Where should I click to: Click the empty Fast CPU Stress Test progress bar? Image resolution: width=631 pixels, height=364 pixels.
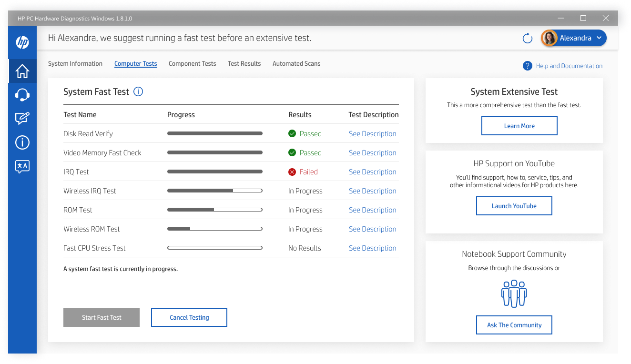pyautogui.click(x=215, y=248)
